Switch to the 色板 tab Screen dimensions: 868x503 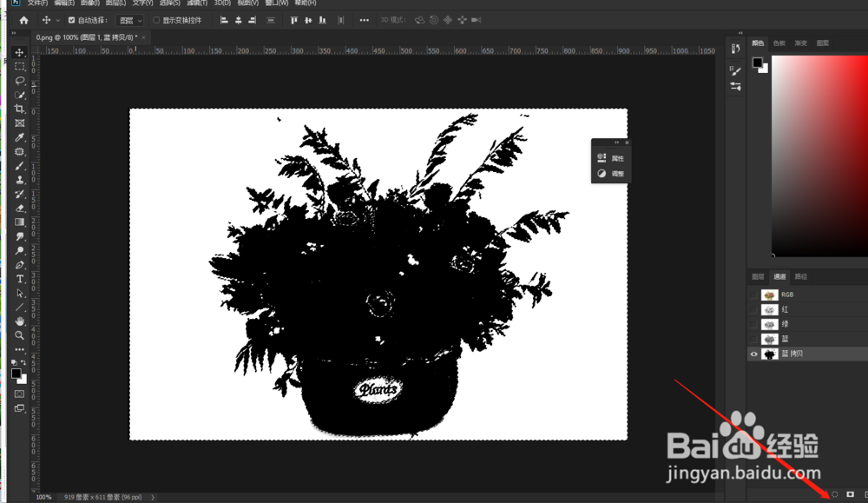[x=779, y=43]
